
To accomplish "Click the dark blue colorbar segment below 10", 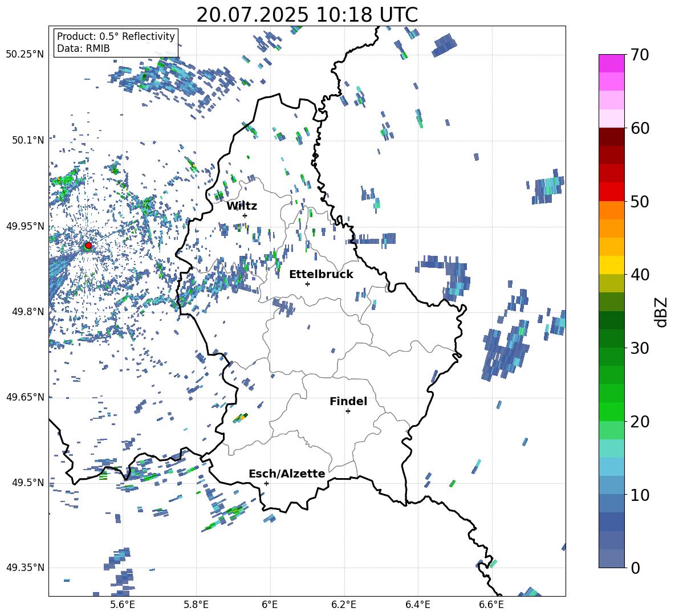I will coord(611,521).
